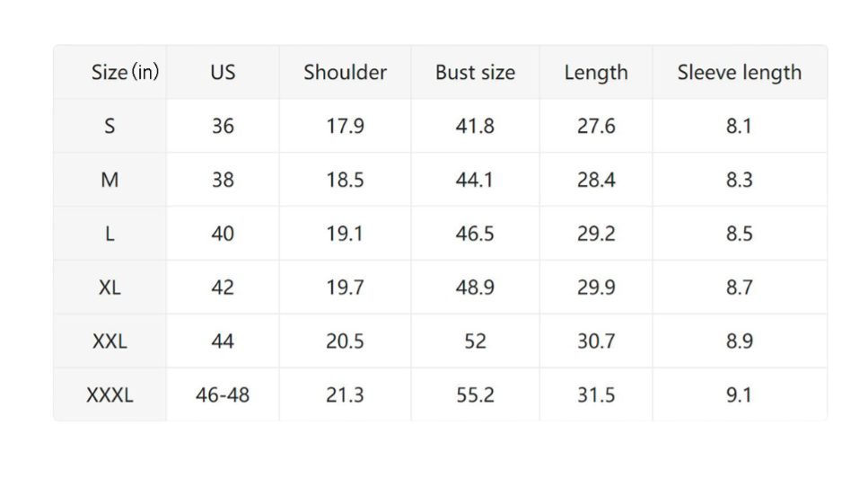The image size is (868, 478).
Task: Click the 29.9 length cell
Action: point(596,288)
